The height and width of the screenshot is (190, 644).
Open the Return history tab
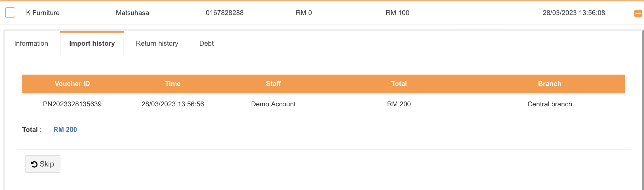pyautogui.click(x=157, y=43)
